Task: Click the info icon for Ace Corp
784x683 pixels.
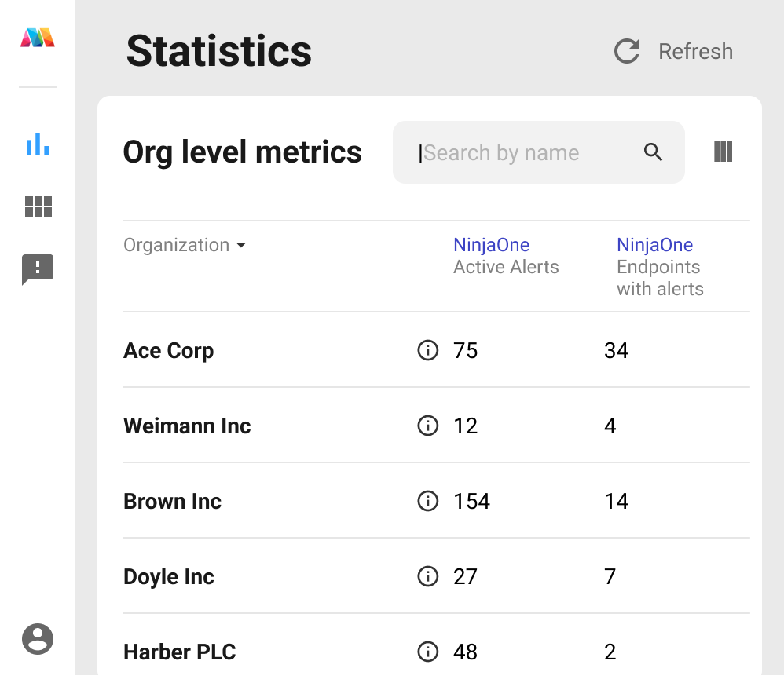Action: [427, 350]
